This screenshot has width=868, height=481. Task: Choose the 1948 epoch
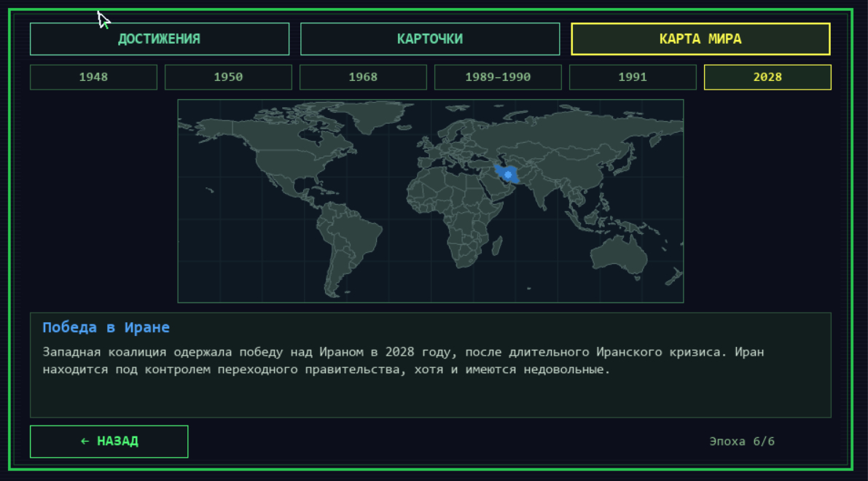point(93,77)
